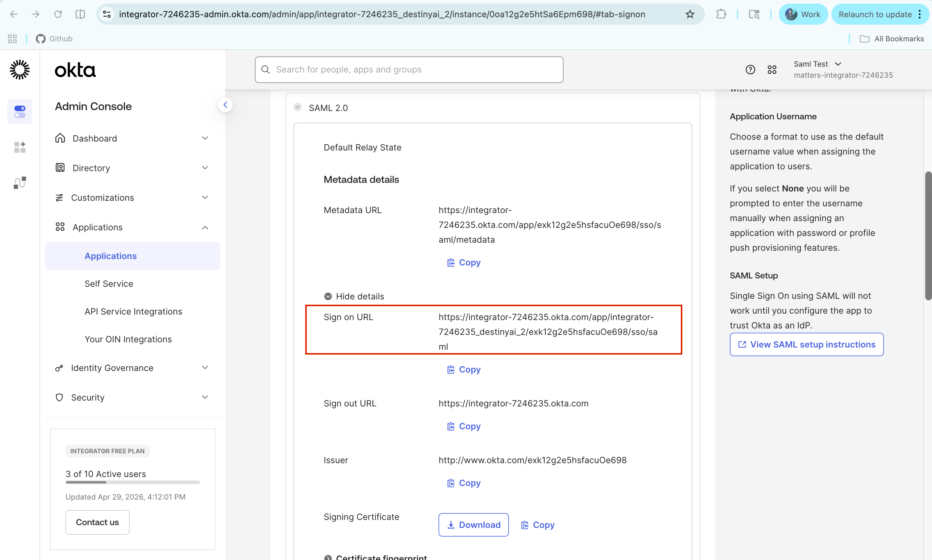
Task: Focus the people, apps and groups search field
Action: (x=409, y=69)
